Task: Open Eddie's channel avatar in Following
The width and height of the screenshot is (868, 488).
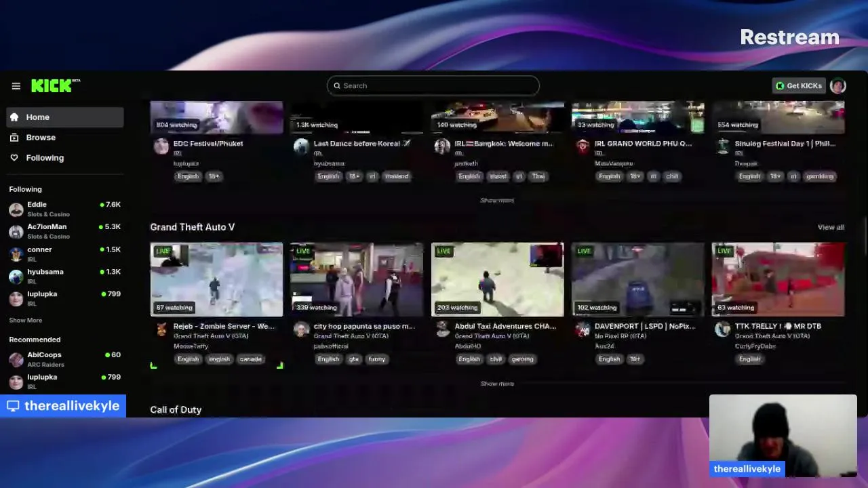Action: [16, 209]
